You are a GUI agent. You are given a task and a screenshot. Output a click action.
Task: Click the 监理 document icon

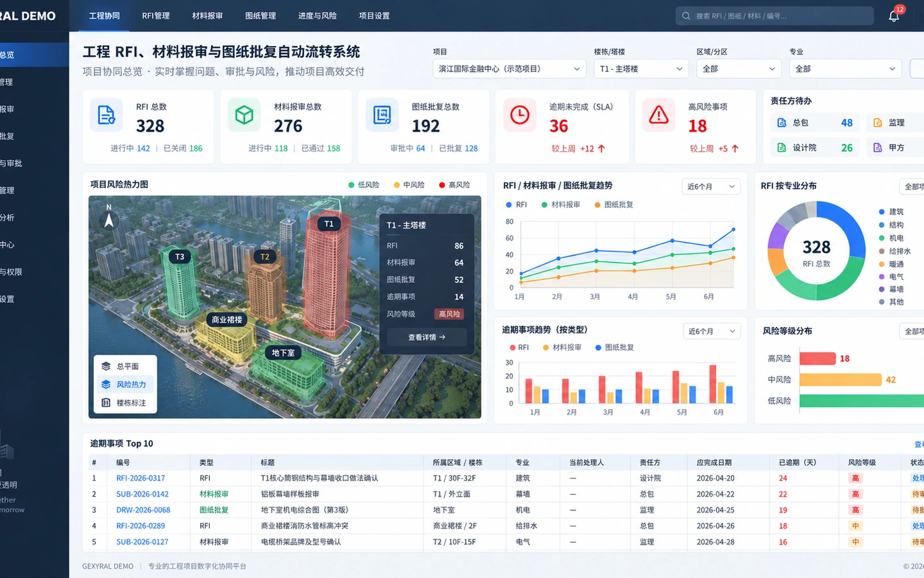coord(878,123)
